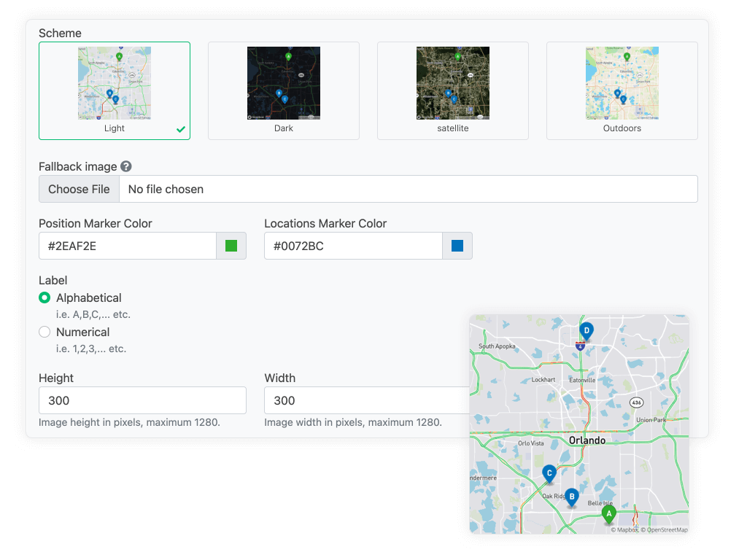The height and width of the screenshot is (560, 747).
Task: Click the green checkmark on Light scheme
Action: (181, 129)
